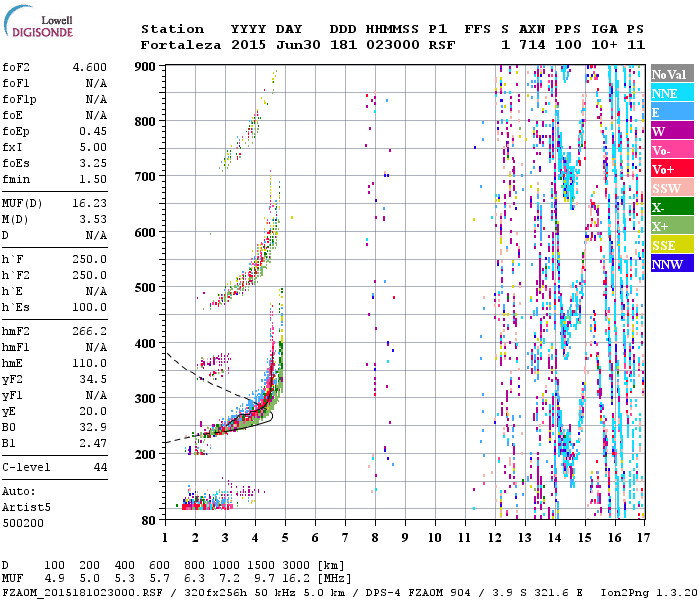Click the D 3000 distance table value

pos(296,566)
